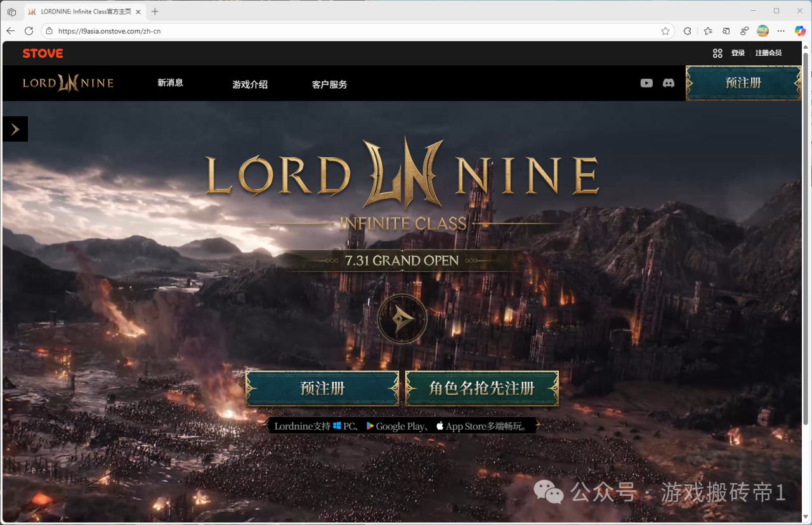Viewport: 812px width, 525px height.
Task: Open the browser profile avatar
Action: pyautogui.click(x=763, y=30)
